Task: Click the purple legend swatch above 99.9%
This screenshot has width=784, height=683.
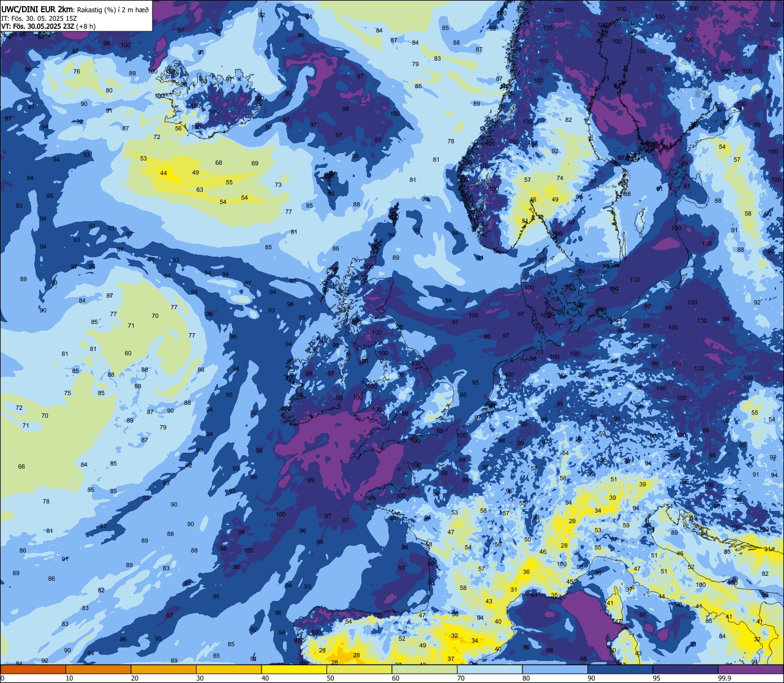Action: click(750, 669)
